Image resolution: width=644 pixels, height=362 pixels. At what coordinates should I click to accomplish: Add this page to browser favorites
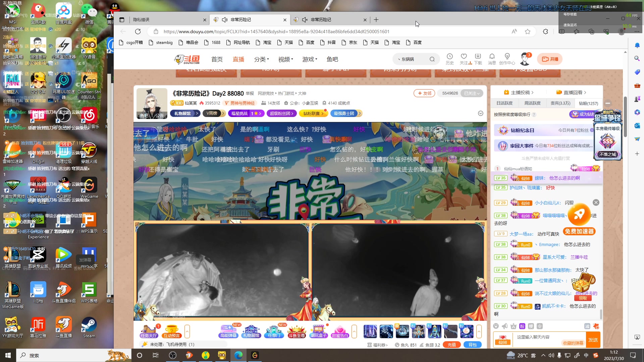528,32
